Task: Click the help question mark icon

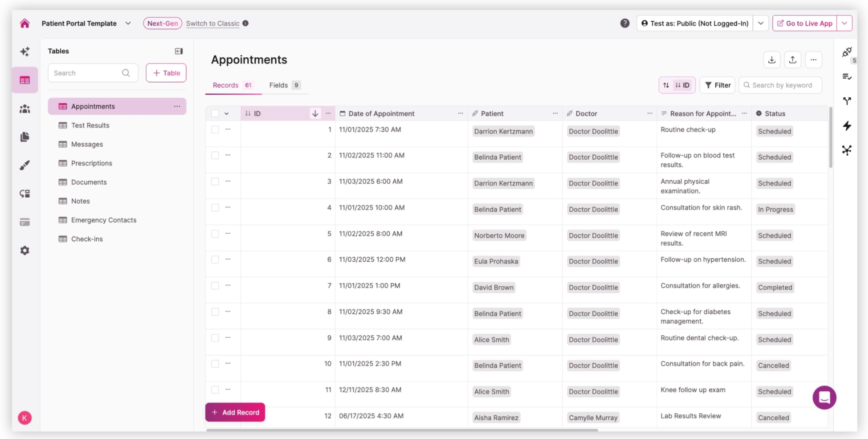Action: (x=625, y=23)
